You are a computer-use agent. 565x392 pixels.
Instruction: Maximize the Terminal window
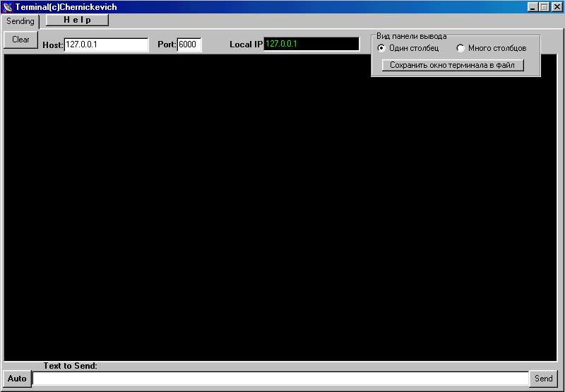tap(544, 7)
